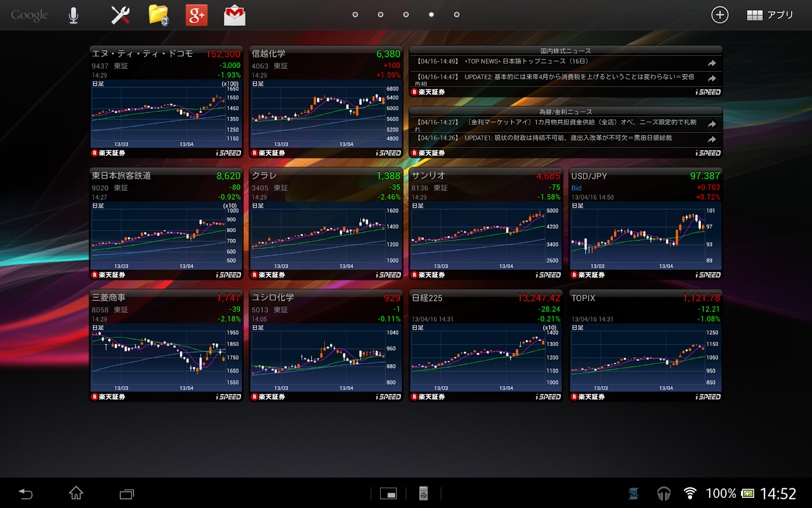
Task: Open small apps window icon
Action: point(388,493)
